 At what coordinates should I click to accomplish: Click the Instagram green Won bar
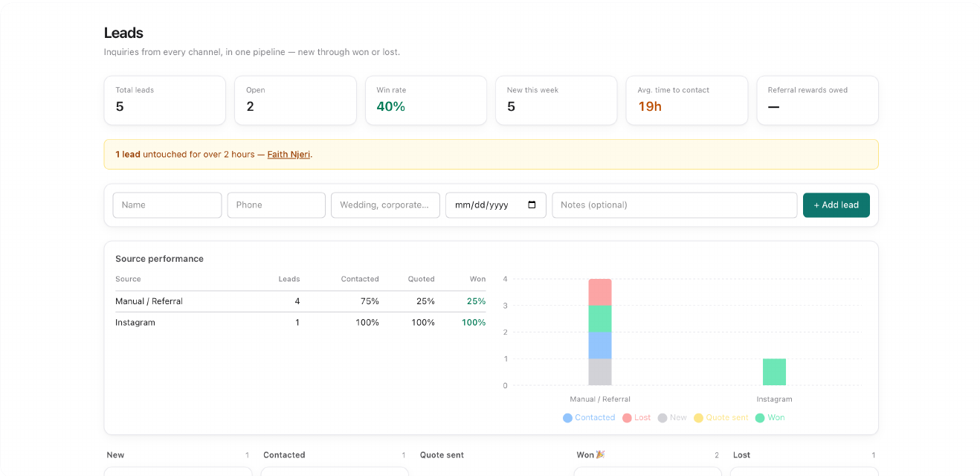[x=774, y=372]
